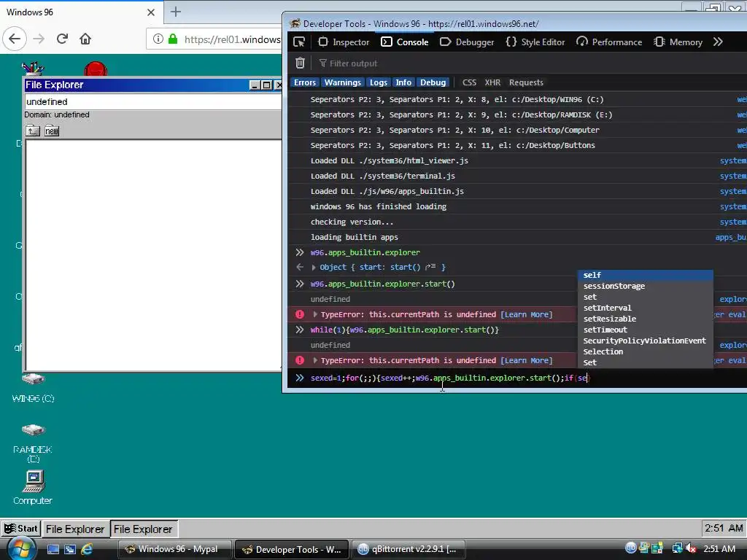Open the Debugger tab
Viewport: 747px width, 560px height.
(467, 42)
